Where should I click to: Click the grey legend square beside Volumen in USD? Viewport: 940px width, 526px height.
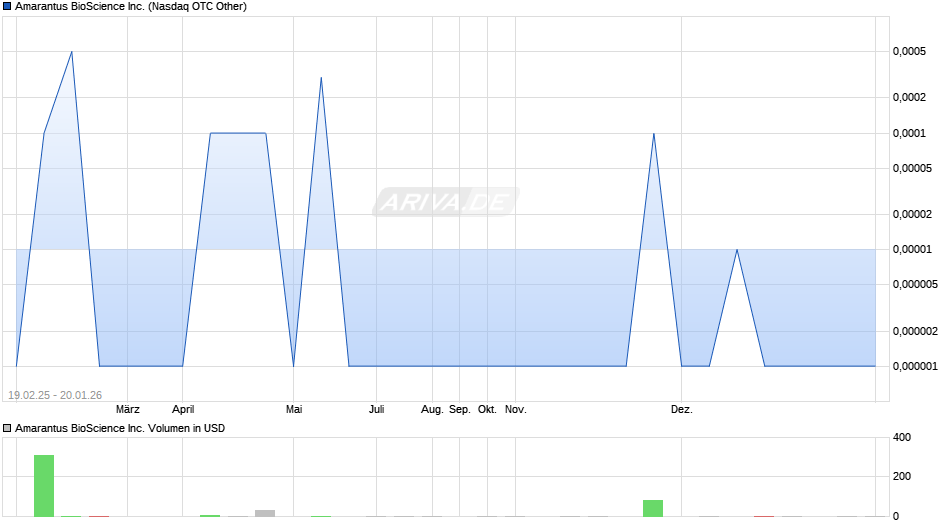pyautogui.click(x=7, y=428)
